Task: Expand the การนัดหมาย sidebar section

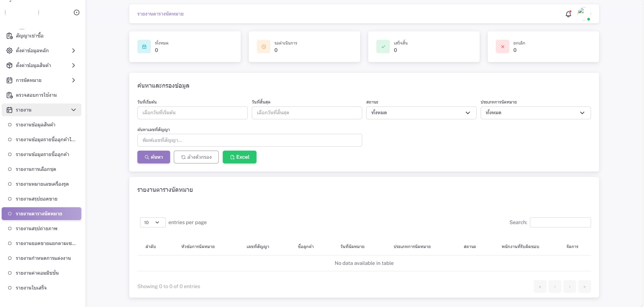Action: pyautogui.click(x=41, y=80)
